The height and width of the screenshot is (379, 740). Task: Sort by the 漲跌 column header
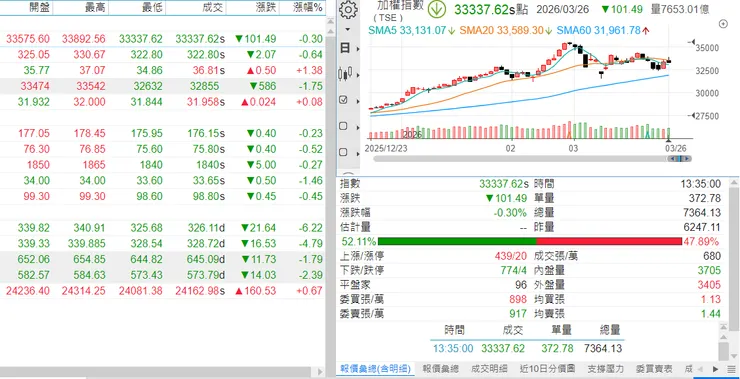[x=266, y=7]
